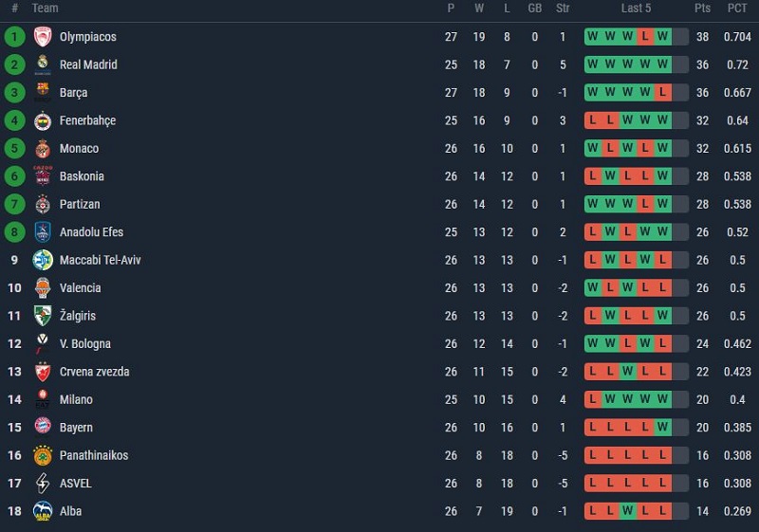Click the Bayern club badge
This screenshot has width=759, height=532.
coord(42,428)
